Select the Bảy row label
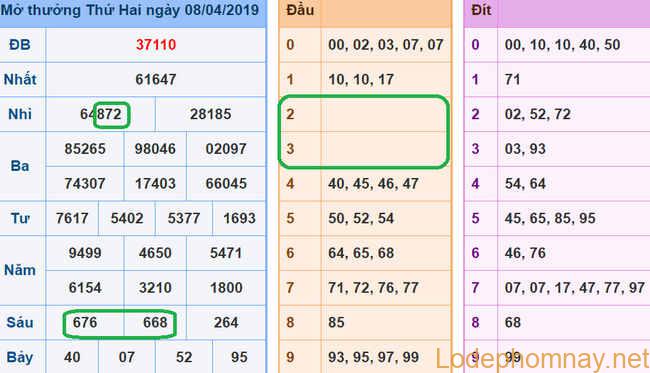 point(20,357)
